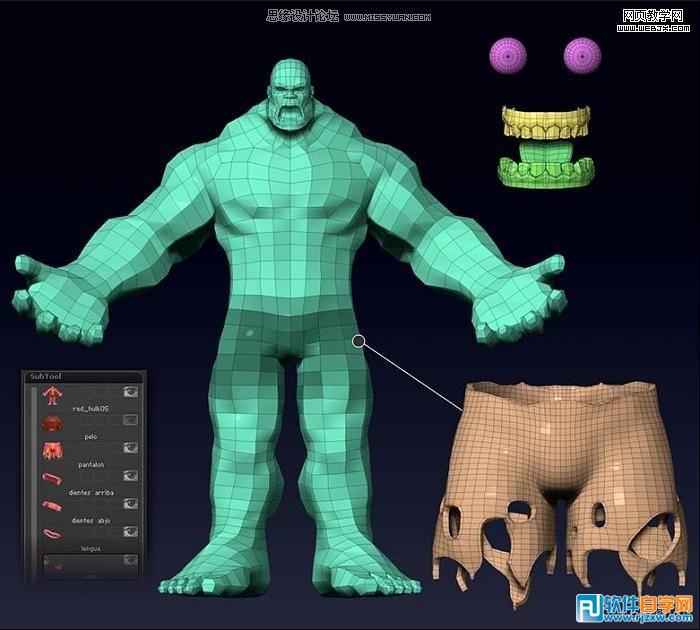Select the pelo hair subtool thumbnail
Viewport: 700px width, 630px height.
(51, 423)
